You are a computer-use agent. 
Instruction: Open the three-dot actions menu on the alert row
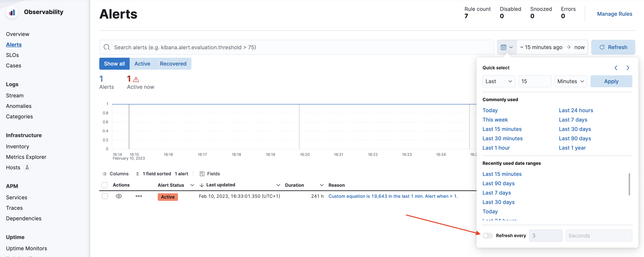click(x=138, y=196)
